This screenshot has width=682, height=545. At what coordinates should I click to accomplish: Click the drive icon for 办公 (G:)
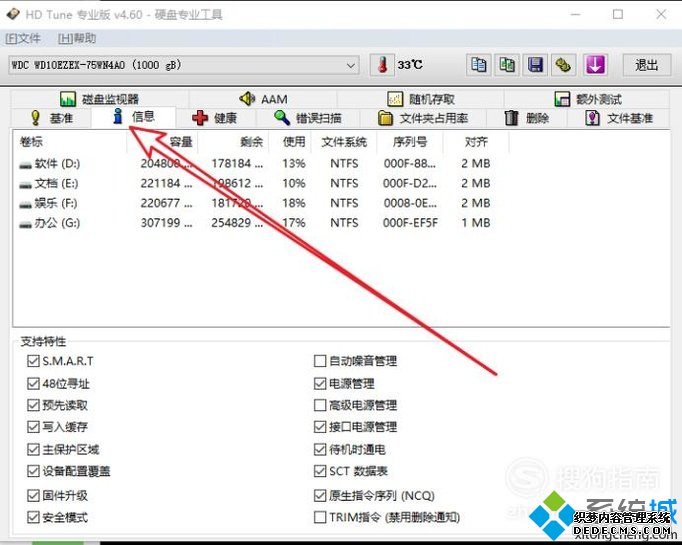[26, 224]
